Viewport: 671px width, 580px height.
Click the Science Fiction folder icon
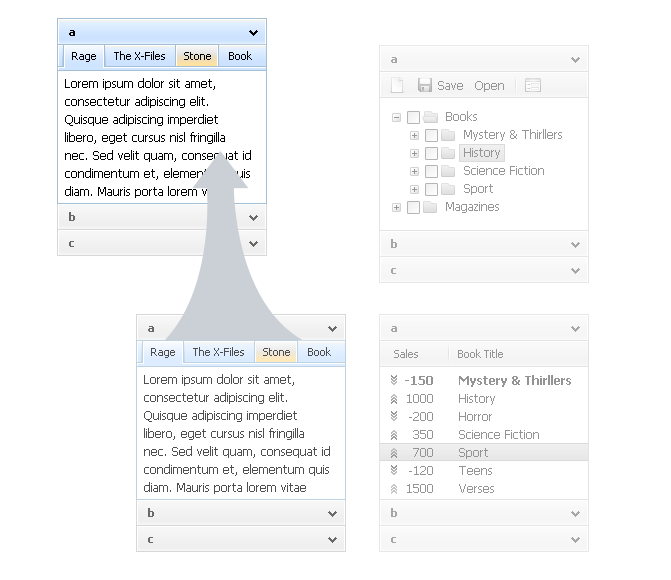(449, 171)
